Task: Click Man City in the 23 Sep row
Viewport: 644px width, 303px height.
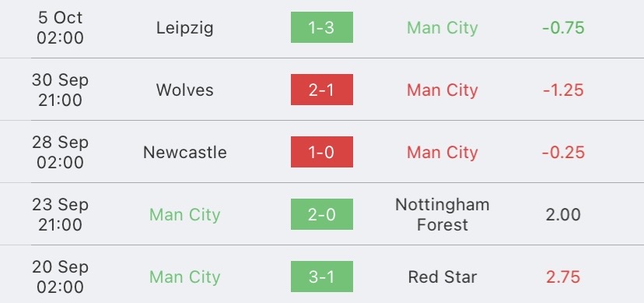Action: [x=185, y=215]
